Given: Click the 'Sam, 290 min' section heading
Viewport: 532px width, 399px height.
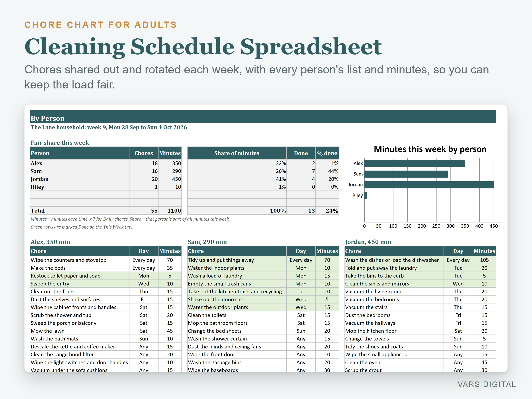Looking at the screenshot, I should click(207, 242).
